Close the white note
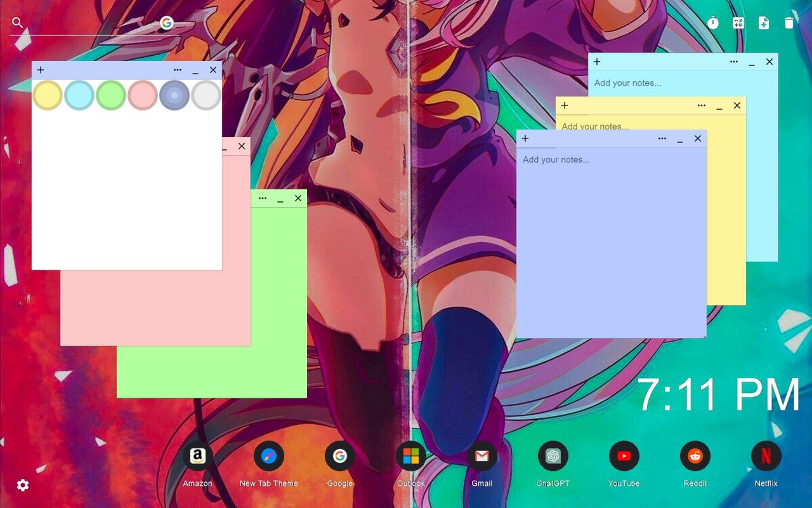The height and width of the screenshot is (508, 812). point(213,70)
